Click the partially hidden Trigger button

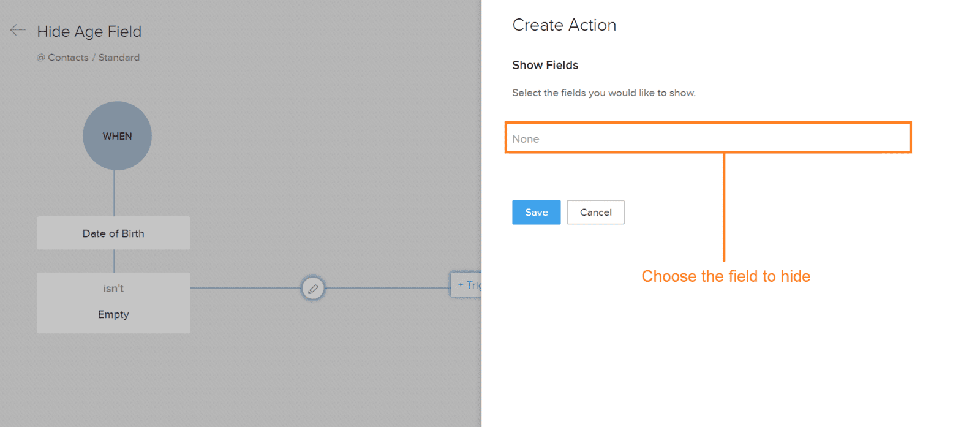(x=466, y=285)
